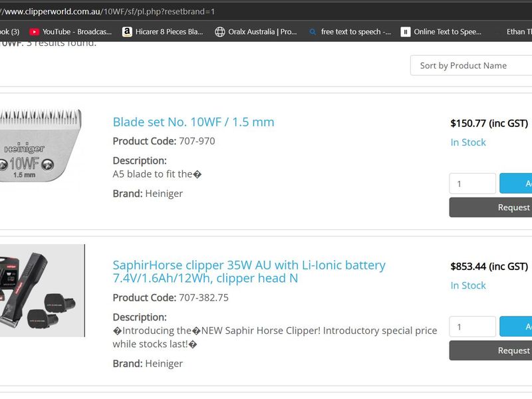
Task: Expand the Sort by Product Name dropdown
Action: pos(472,65)
